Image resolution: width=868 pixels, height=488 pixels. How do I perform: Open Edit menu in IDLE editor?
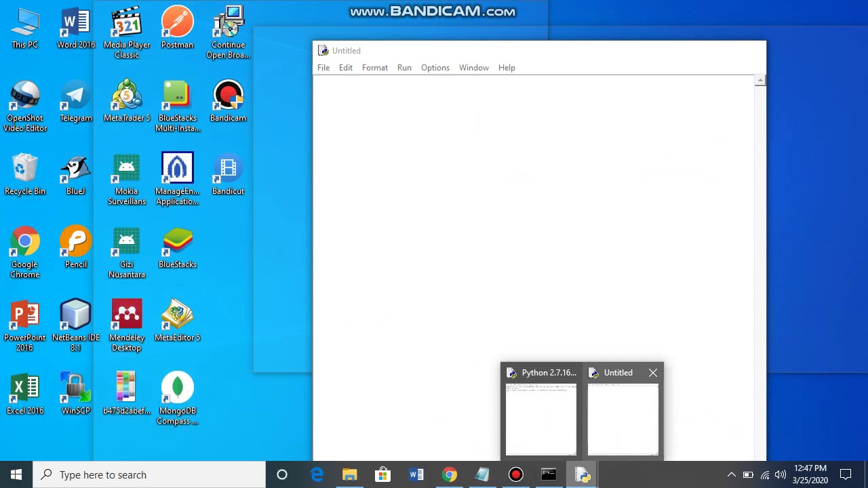346,68
